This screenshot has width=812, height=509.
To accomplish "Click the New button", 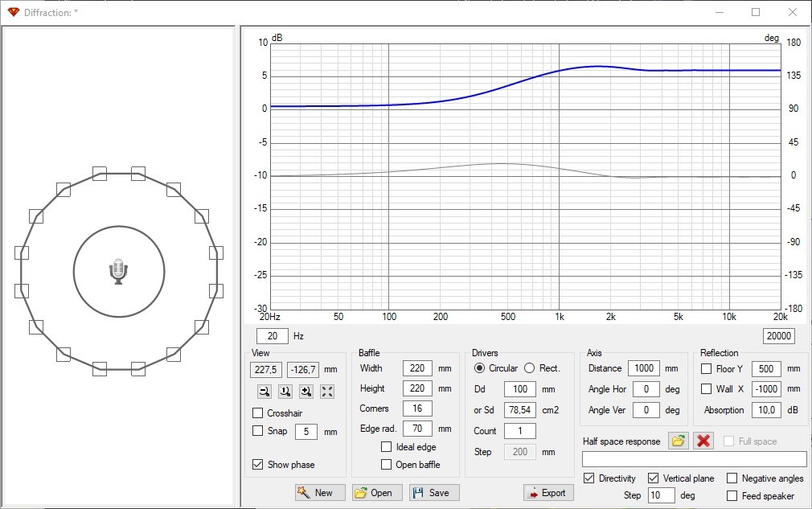I will point(320,492).
